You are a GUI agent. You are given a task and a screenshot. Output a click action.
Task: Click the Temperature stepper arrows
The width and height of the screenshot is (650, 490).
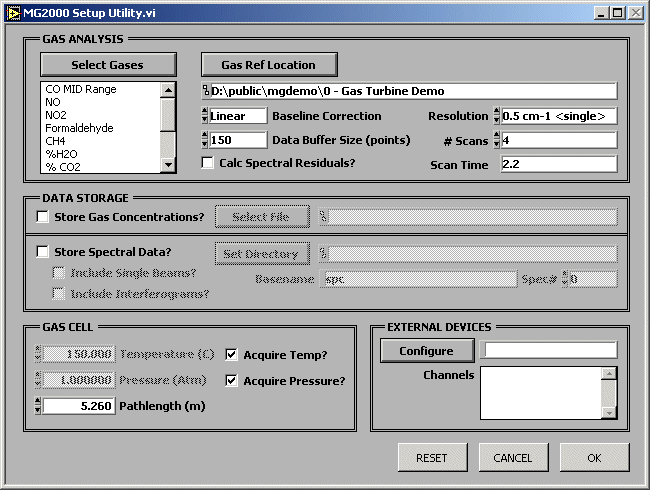pos(38,354)
